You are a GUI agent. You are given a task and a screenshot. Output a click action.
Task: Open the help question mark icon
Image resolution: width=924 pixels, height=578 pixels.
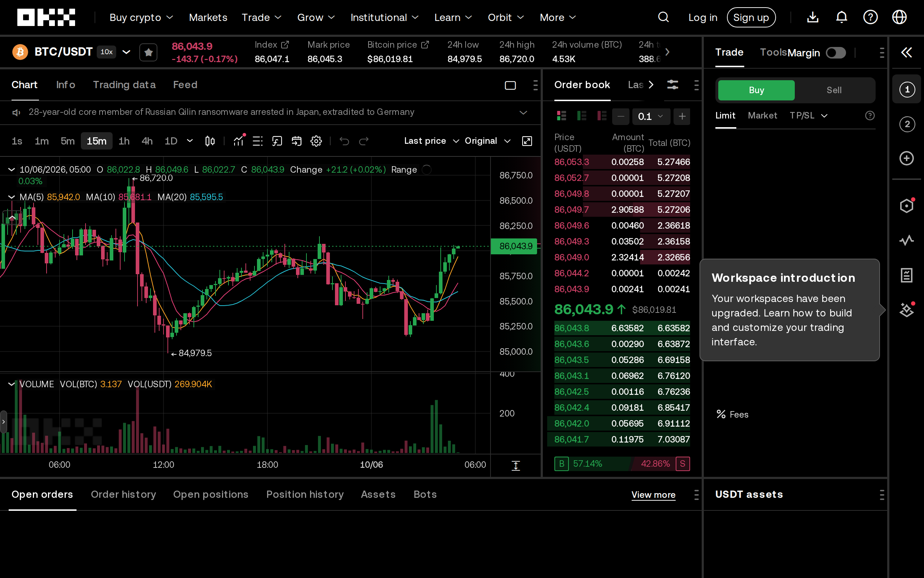870,17
